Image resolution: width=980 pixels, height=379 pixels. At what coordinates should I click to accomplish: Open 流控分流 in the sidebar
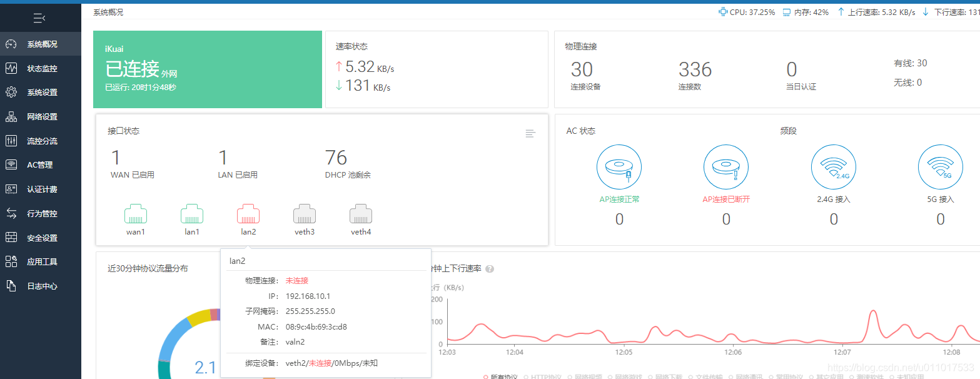[41, 141]
